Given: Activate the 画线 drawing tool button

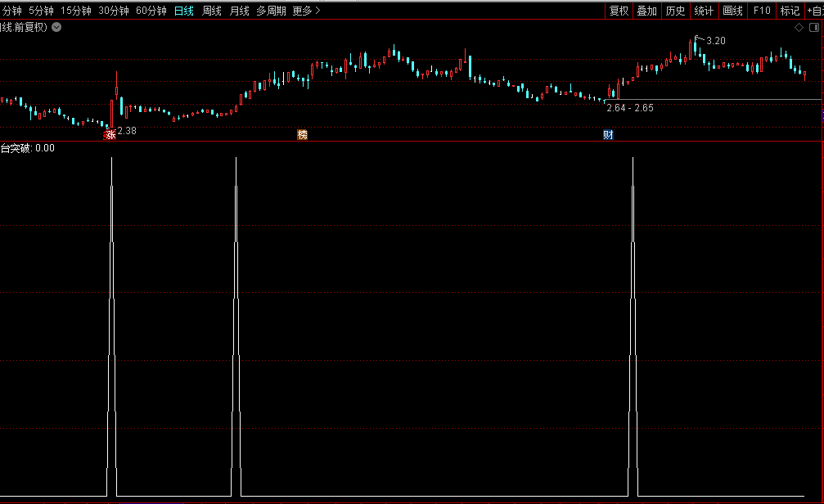Looking at the screenshot, I should click(732, 11).
